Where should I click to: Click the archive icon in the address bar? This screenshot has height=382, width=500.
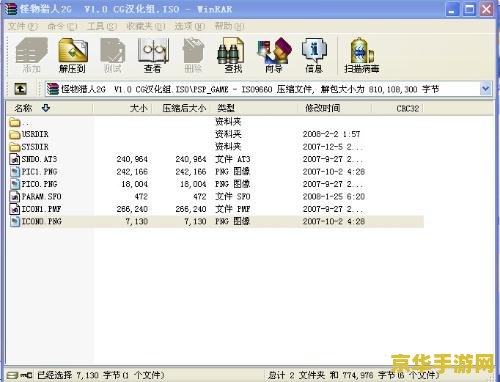tap(53, 89)
